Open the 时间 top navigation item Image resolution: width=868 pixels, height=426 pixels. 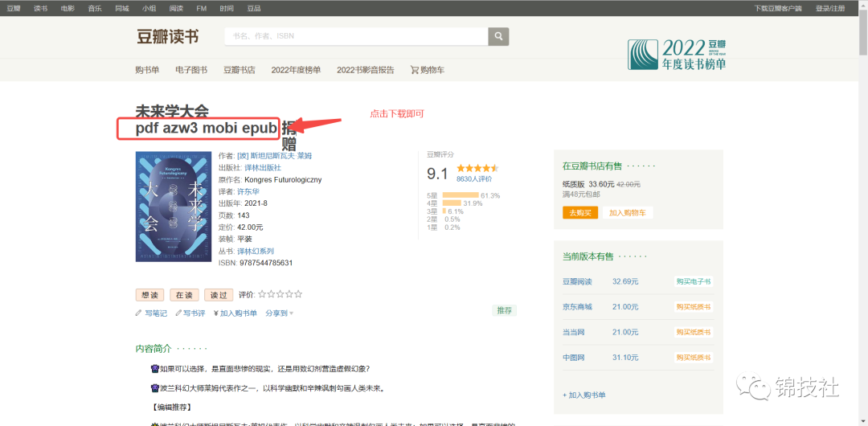pyautogui.click(x=226, y=8)
